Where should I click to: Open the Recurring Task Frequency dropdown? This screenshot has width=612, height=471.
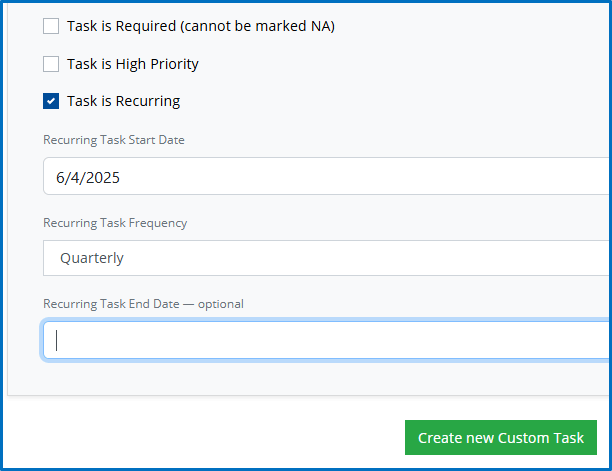coord(326,258)
